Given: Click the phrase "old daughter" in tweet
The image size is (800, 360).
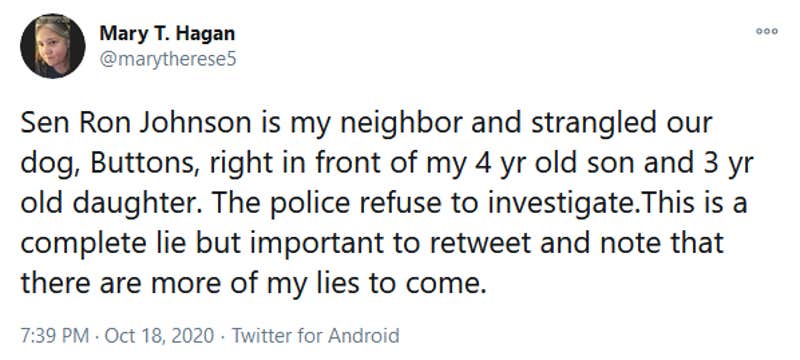Looking at the screenshot, I should pyautogui.click(x=111, y=205).
